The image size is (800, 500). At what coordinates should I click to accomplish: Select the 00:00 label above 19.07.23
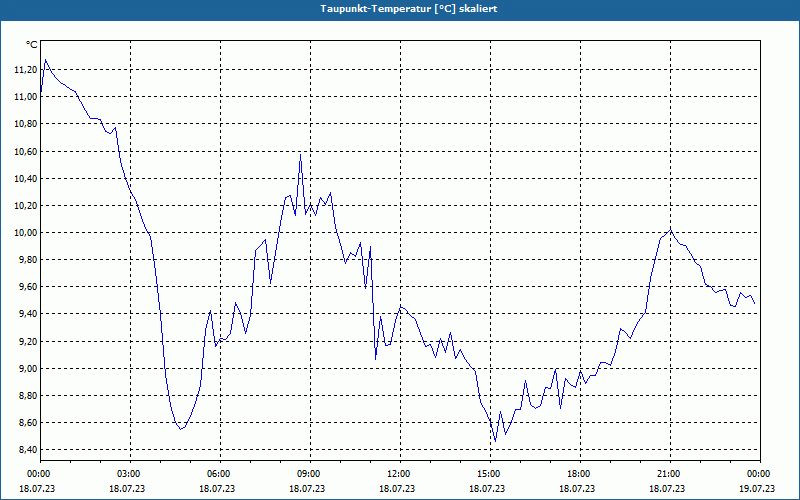[x=760, y=474]
